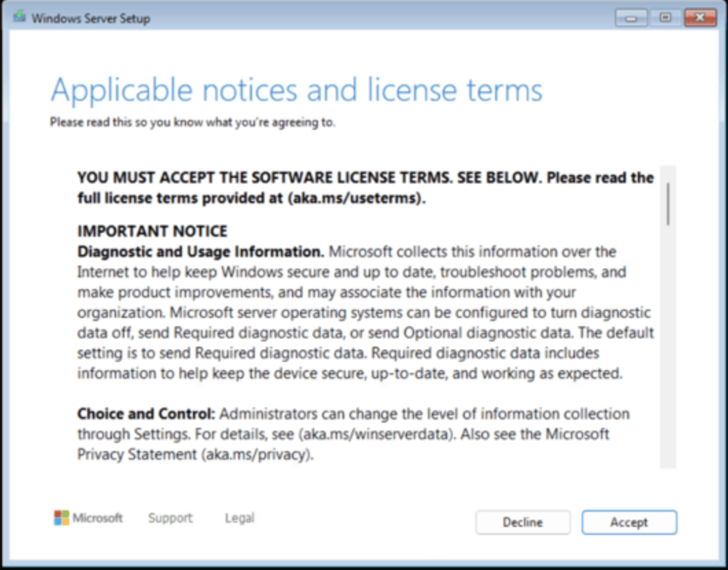
Task: Click 'YOU MUST ACCEPT THE SOFTWARE LICENSE TERMS'
Action: tap(263, 178)
